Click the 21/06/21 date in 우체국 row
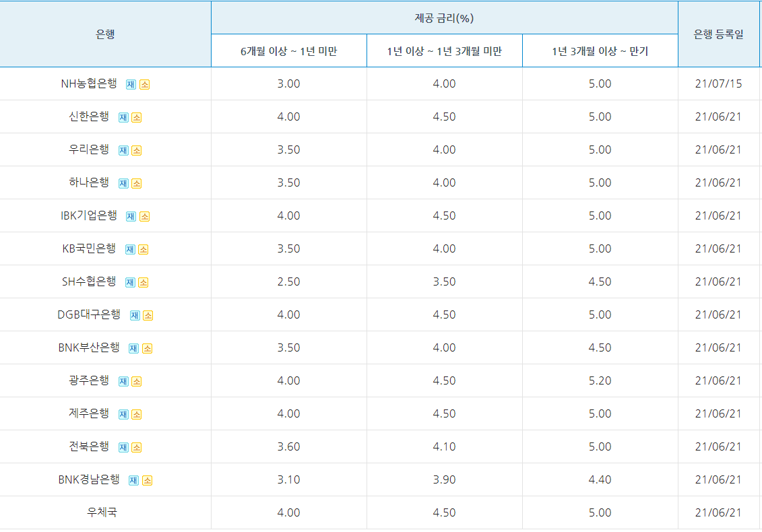The image size is (762, 532). (x=718, y=512)
